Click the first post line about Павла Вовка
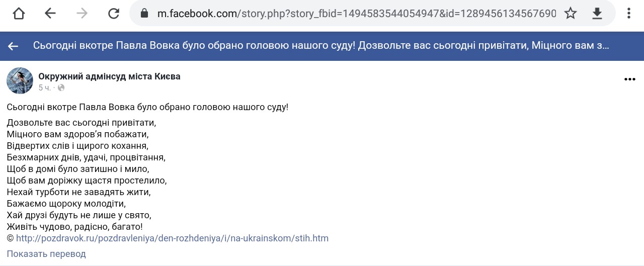 147,107
